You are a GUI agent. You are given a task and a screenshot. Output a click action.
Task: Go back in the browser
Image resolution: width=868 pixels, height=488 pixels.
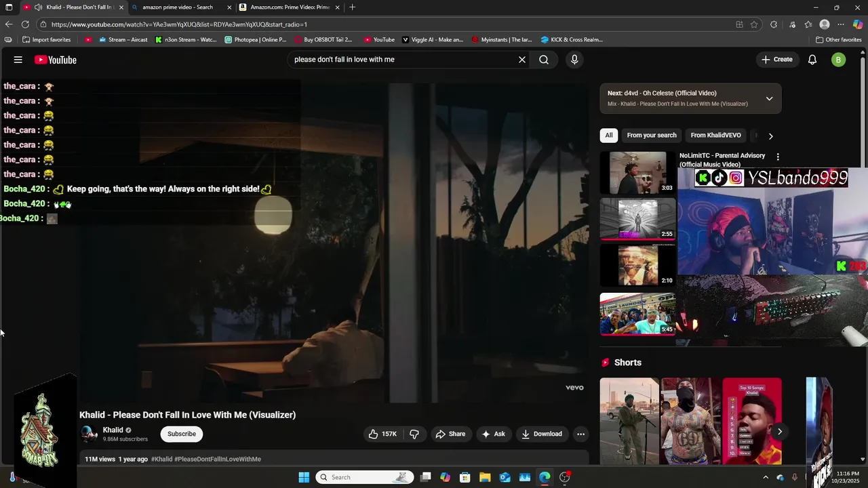click(9, 24)
